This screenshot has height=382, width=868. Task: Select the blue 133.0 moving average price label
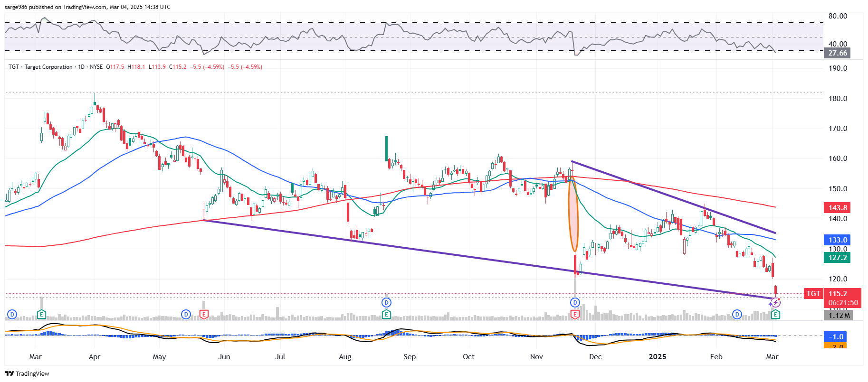tap(838, 240)
